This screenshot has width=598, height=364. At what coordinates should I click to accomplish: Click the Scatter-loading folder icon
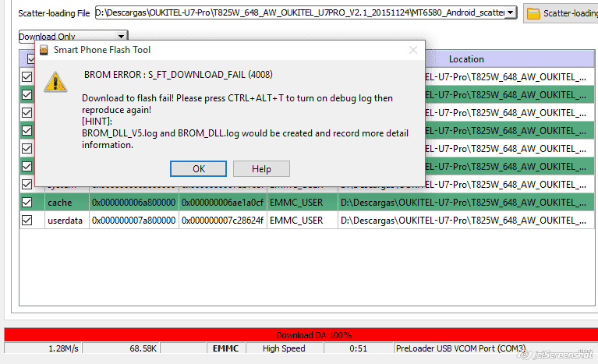pos(533,13)
